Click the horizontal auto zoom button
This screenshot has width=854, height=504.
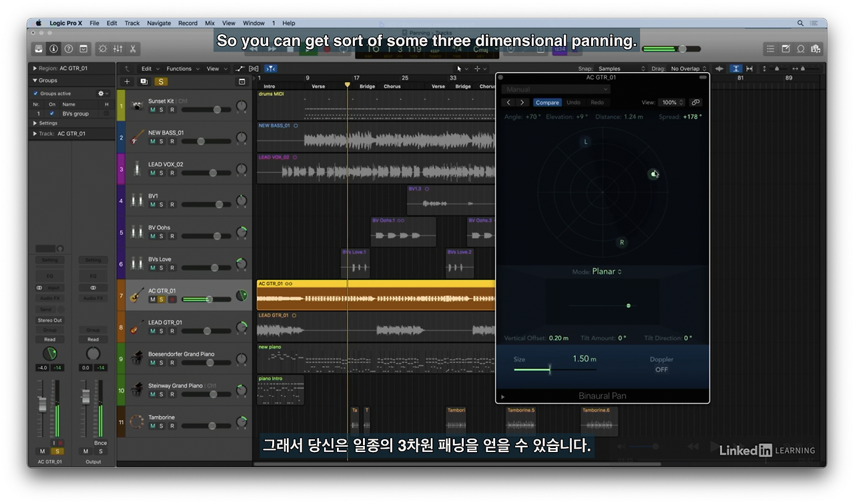pos(749,69)
